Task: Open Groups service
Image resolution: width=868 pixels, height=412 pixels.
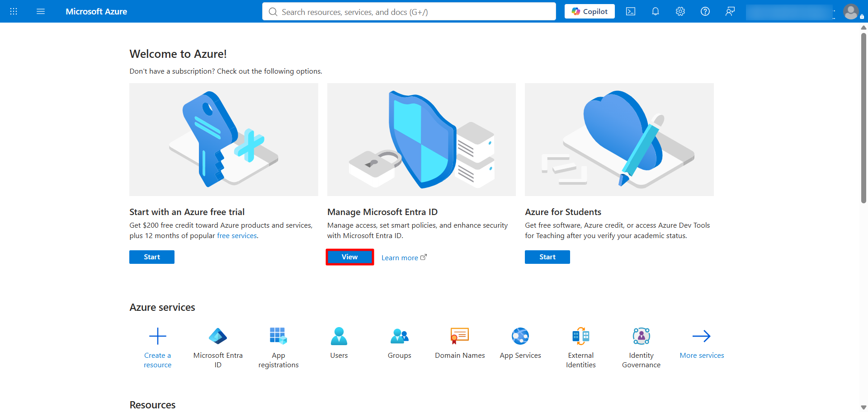Action: tap(400, 343)
